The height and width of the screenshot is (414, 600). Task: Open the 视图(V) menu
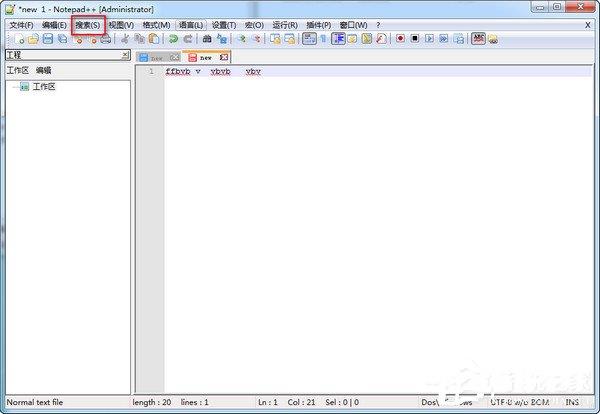click(121, 25)
